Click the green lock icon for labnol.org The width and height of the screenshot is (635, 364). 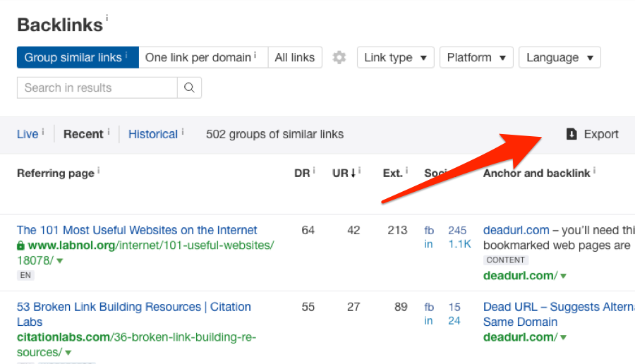21,245
